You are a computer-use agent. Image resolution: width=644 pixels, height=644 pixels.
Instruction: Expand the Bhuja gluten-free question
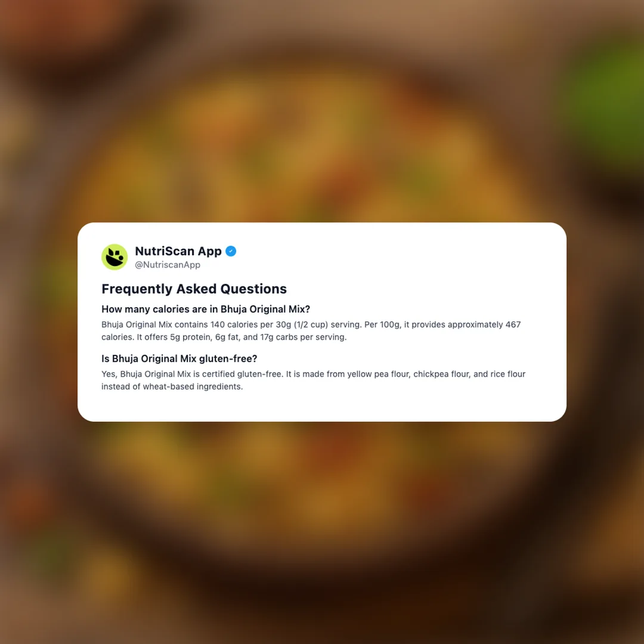179,358
